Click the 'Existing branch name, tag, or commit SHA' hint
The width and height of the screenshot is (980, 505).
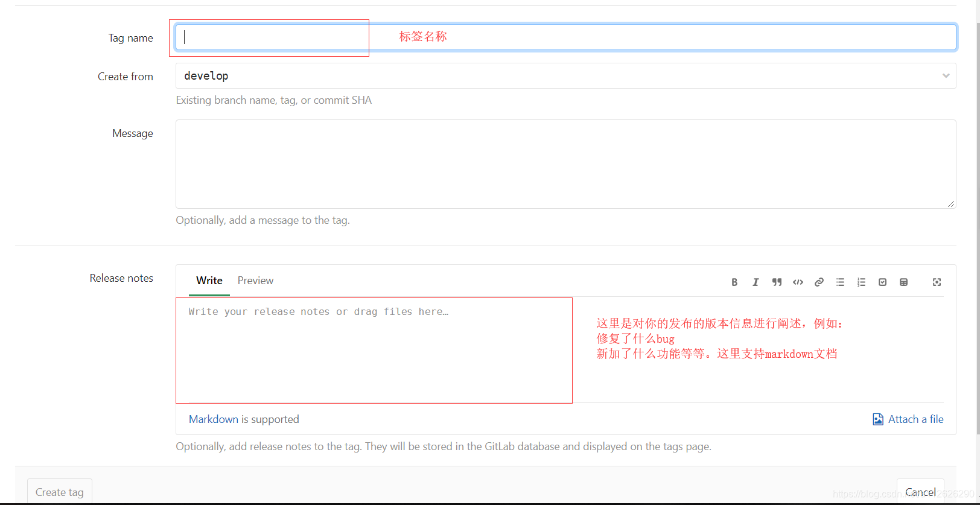pyautogui.click(x=273, y=100)
